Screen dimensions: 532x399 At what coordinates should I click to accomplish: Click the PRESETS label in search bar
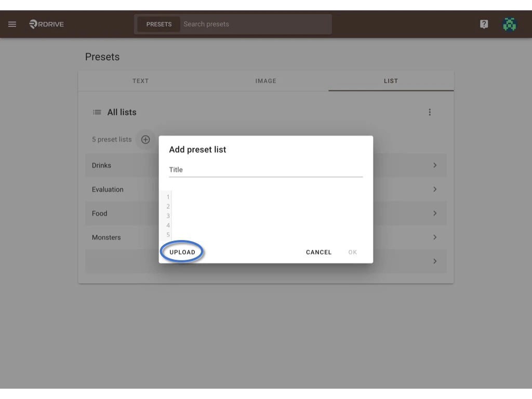pos(158,24)
